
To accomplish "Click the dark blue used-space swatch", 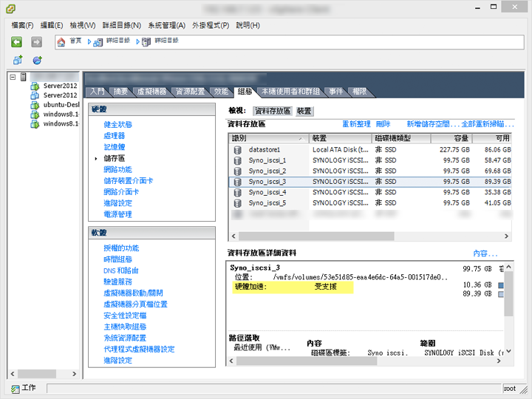I will (x=501, y=285).
